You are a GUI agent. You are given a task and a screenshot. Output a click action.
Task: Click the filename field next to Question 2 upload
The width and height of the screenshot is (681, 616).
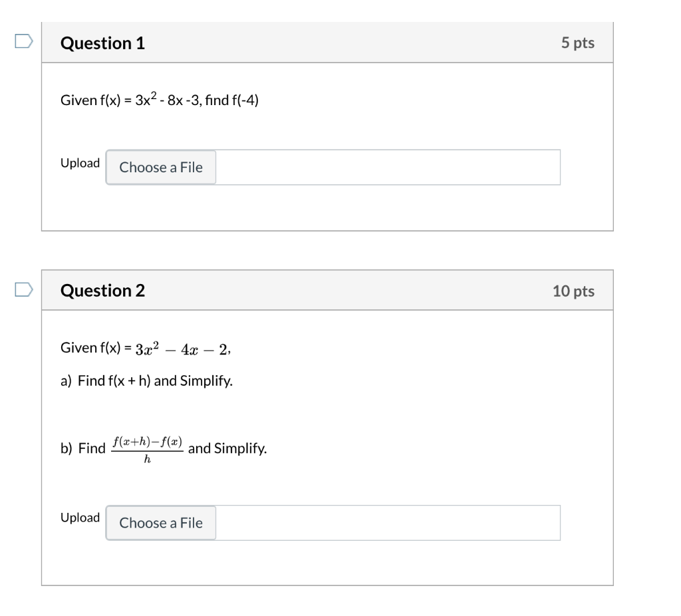pos(389,523)
